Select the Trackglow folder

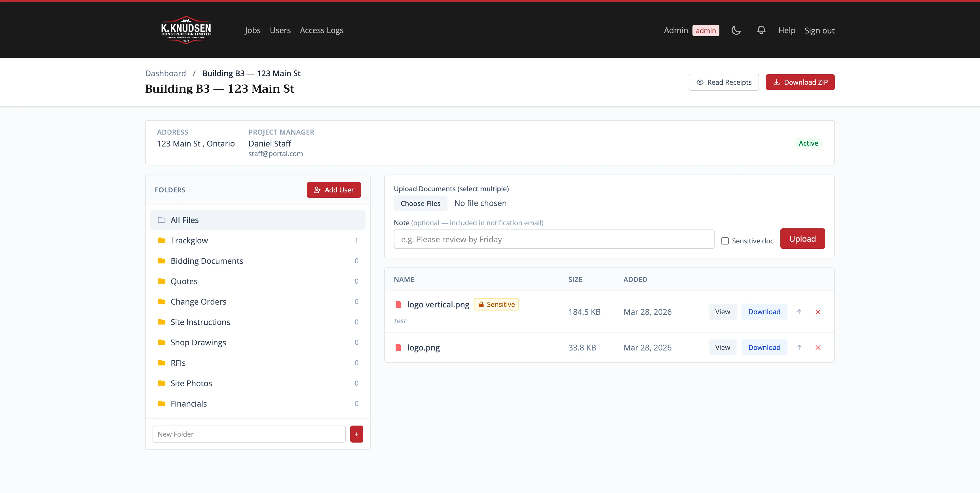point(189,240)
